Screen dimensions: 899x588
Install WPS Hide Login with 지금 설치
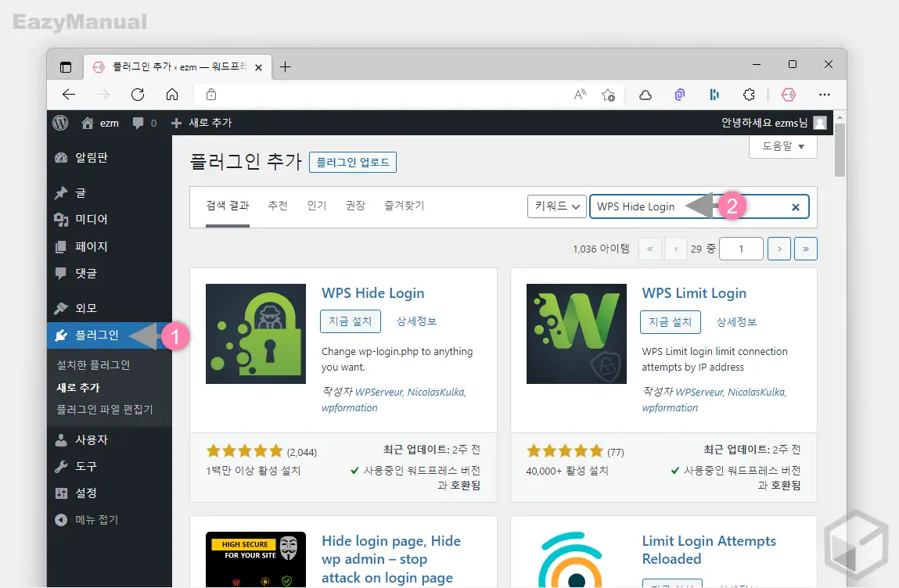click(x=351, y=321)
